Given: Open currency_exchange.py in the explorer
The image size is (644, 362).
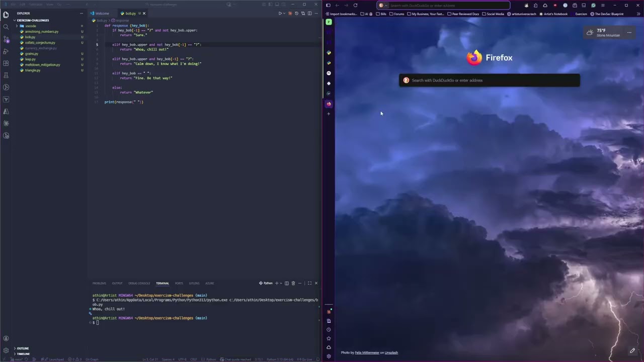Looking at the screenshot, I should pyautogui.click(x=41, y=48).
